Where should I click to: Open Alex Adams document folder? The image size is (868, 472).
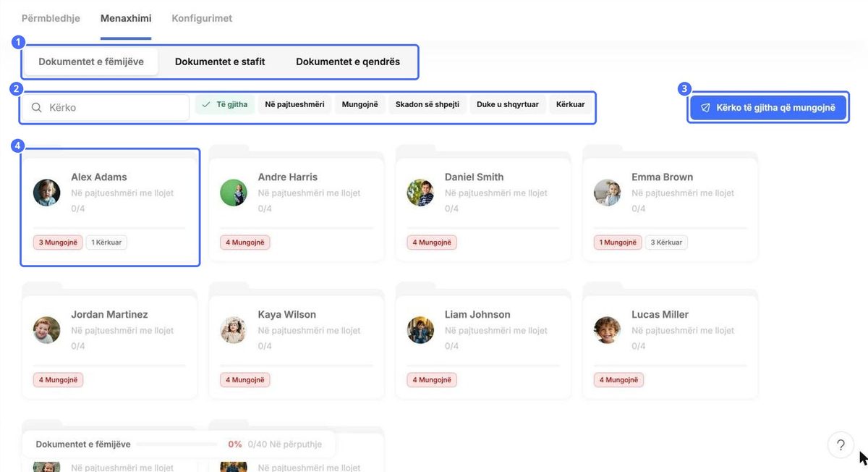click(110, 207)
